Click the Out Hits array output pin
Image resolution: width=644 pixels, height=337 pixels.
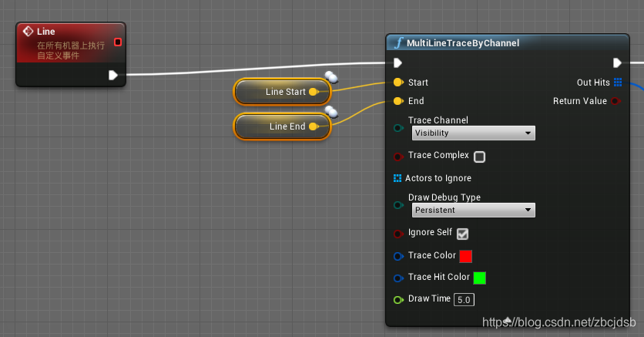pos(618,83)
